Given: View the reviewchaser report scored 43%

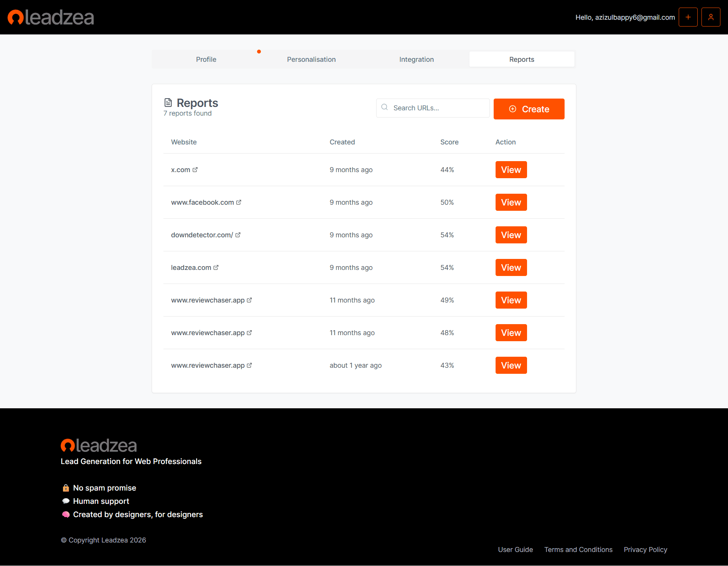Looking at the screenshot, I should click(511, 365).
